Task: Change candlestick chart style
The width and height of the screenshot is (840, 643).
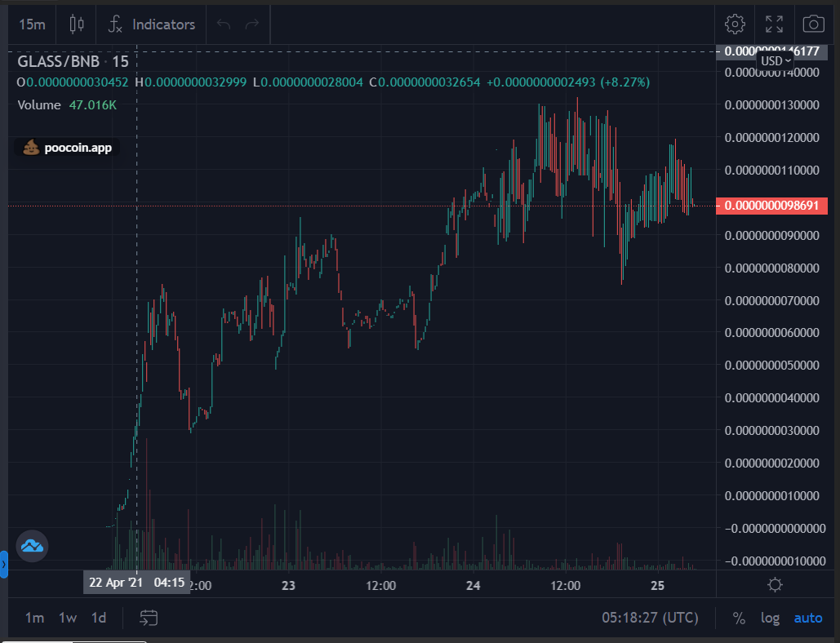Action: pyautogui.click(x=77, y=24)
